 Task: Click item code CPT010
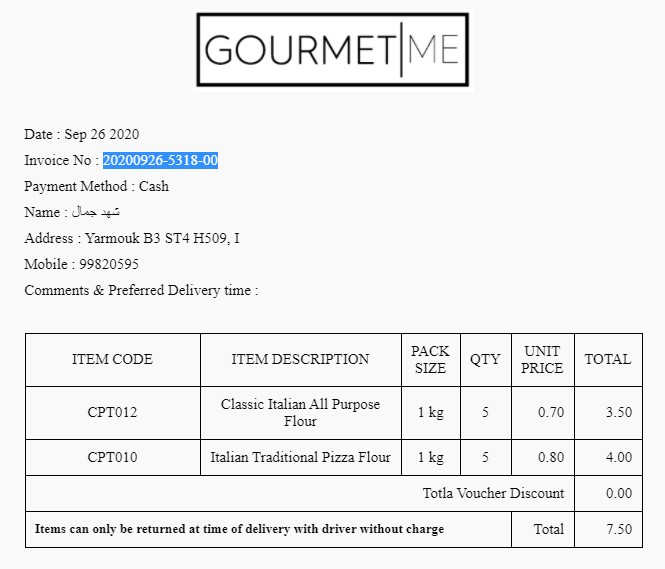click(x=112, y=458)
